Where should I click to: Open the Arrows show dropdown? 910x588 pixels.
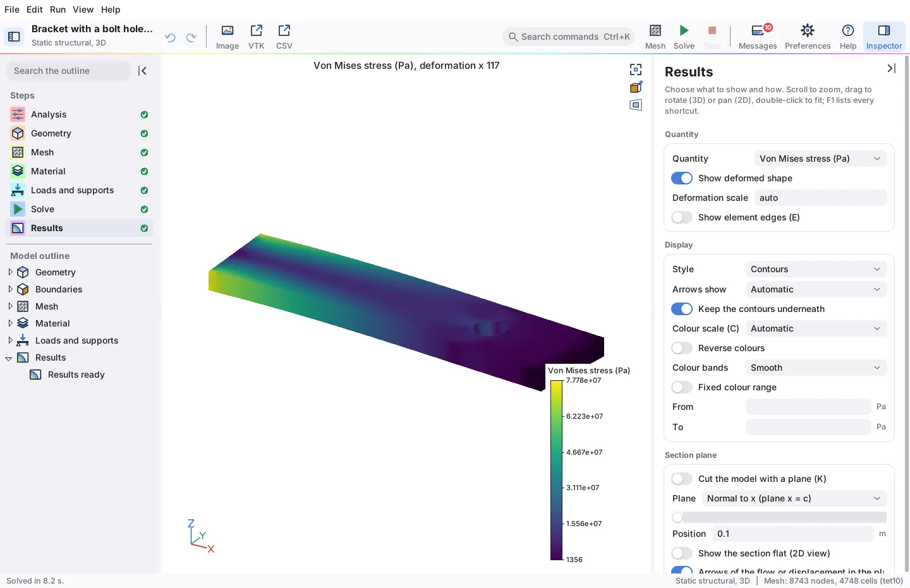pyautogui.click(x=816, y=289)
